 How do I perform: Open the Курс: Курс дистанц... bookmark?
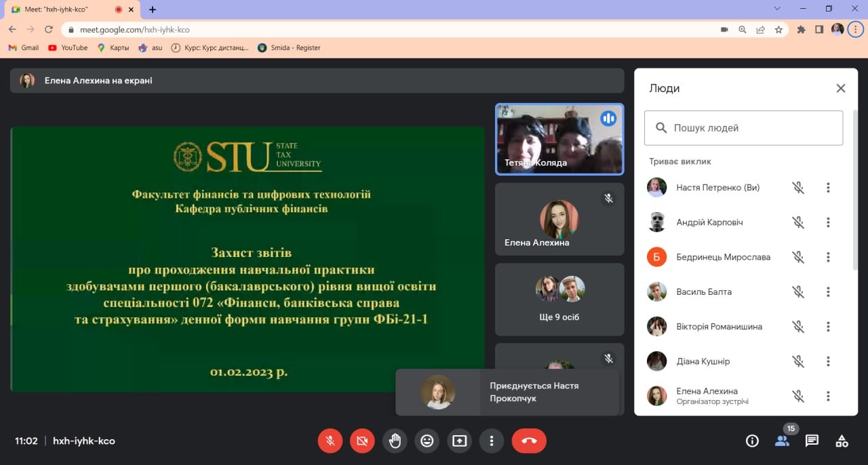click(210, 48)
